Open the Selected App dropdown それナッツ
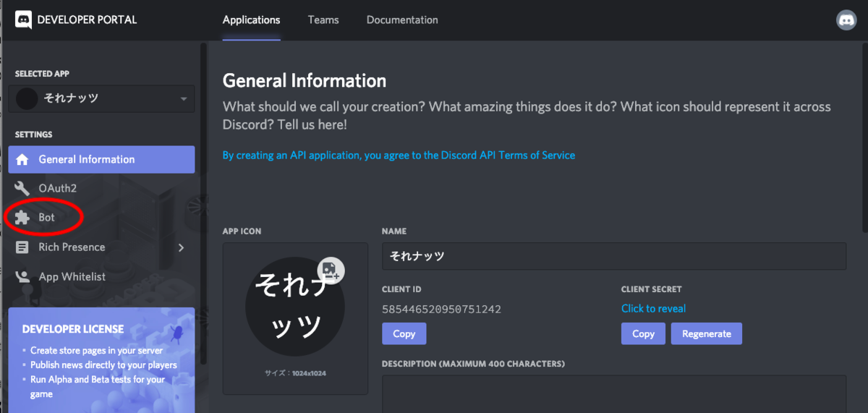Screen dimensions: 868x413 101,98
